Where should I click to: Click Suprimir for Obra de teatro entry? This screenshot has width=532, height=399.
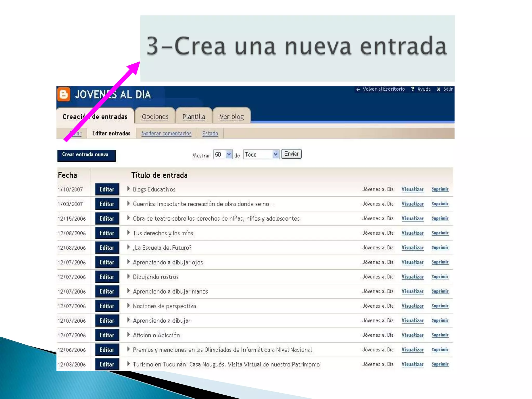click(440, 218)
